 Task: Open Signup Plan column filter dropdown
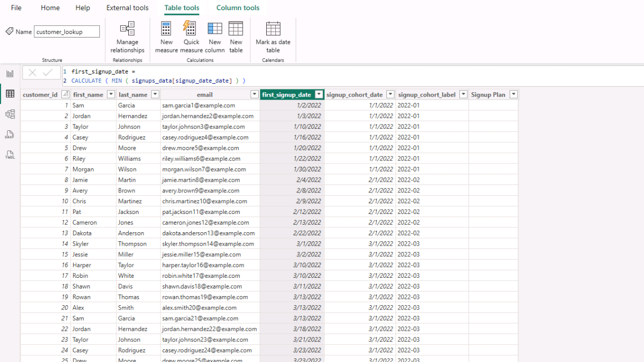coord(514,94)
